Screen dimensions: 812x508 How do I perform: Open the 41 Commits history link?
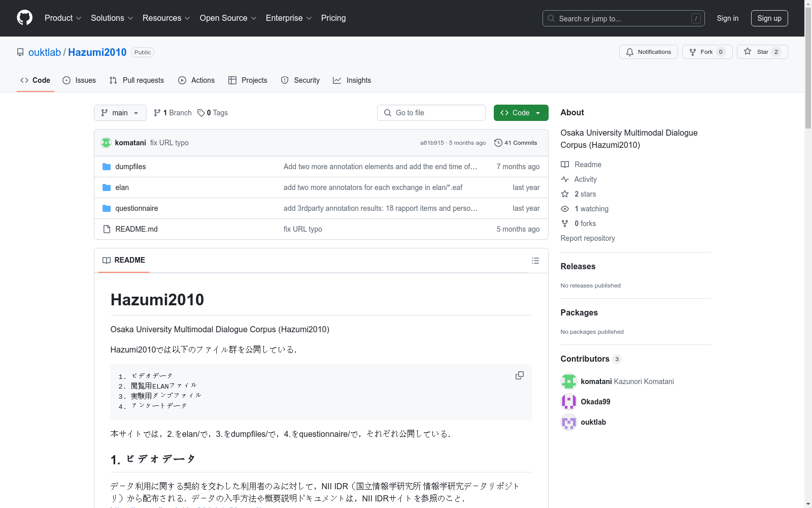[x=516, y=143]
